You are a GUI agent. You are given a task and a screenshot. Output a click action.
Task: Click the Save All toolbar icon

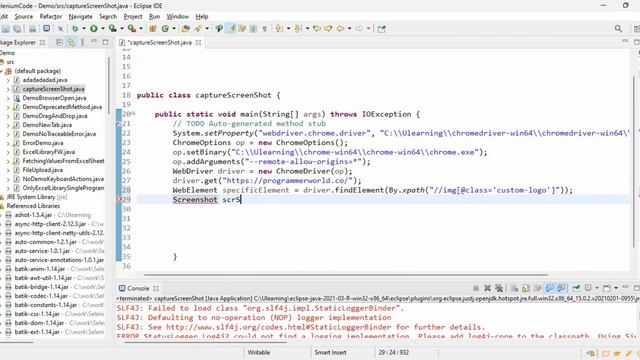click(x=17, y=29)
